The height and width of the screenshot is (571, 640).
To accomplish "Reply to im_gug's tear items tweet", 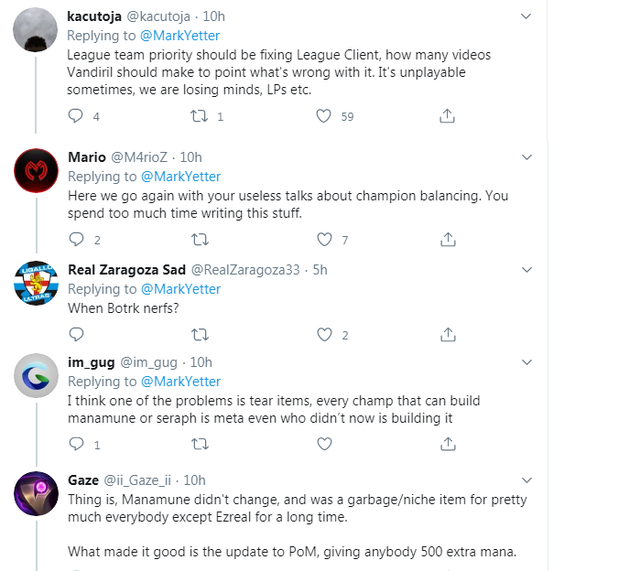I will [x=76, y=443].
